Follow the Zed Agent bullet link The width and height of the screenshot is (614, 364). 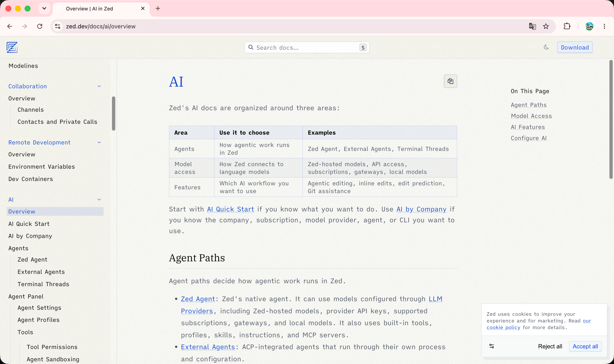point(198,299)
